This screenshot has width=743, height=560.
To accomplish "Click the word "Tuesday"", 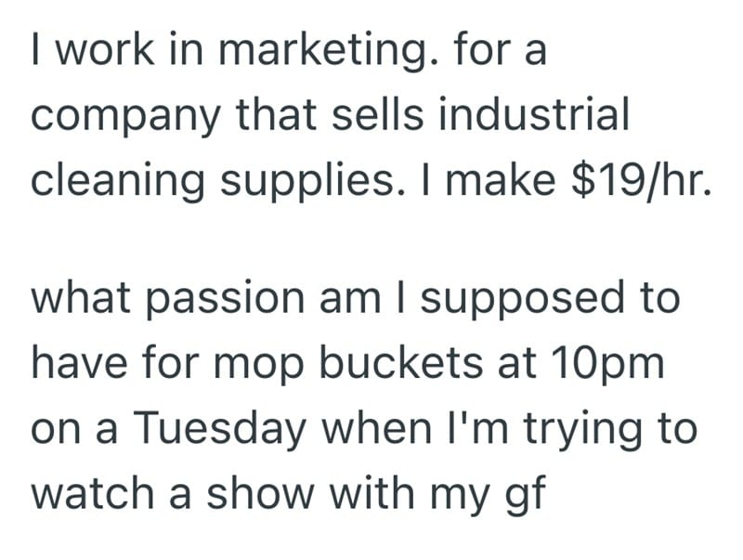I will (221, 427).
